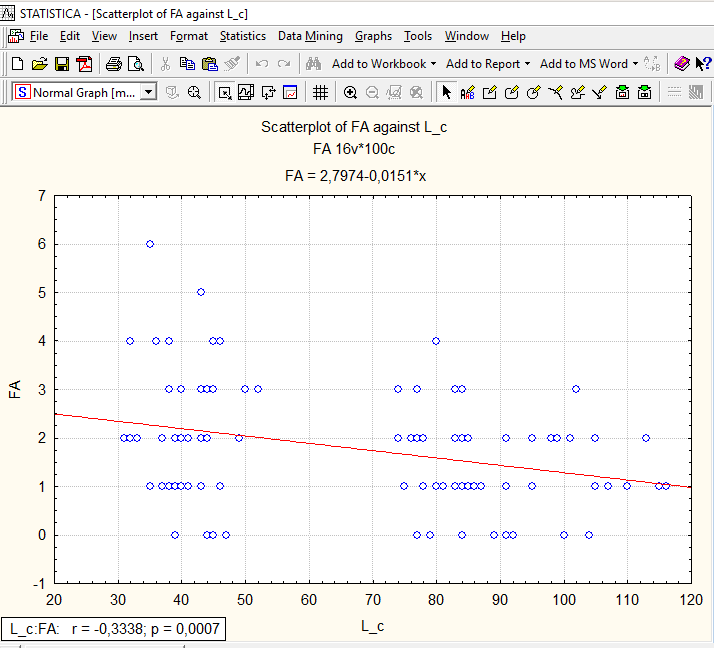Click the Insert text AB icon
The width and height of the screenshot is (714, 648).
[467, 93]
